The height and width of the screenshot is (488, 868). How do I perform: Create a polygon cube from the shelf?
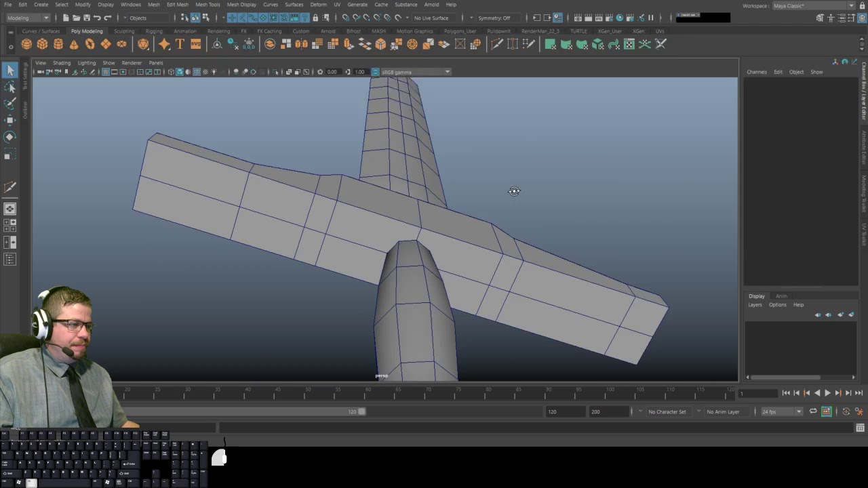pos(42,44)
